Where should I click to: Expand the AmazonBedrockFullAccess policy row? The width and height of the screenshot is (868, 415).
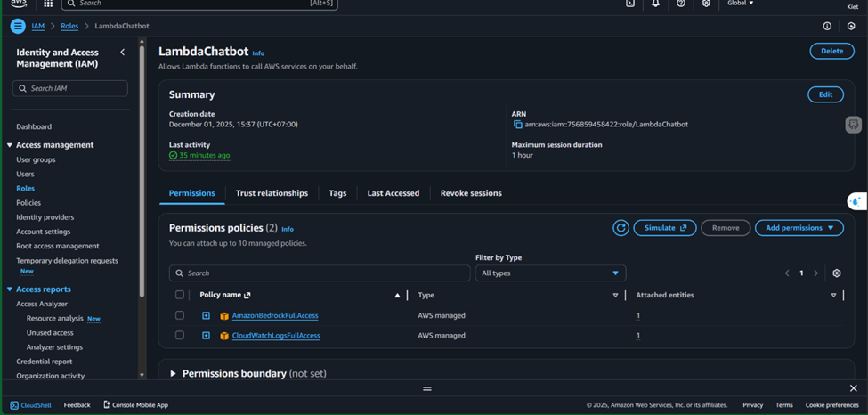[206, 315]
